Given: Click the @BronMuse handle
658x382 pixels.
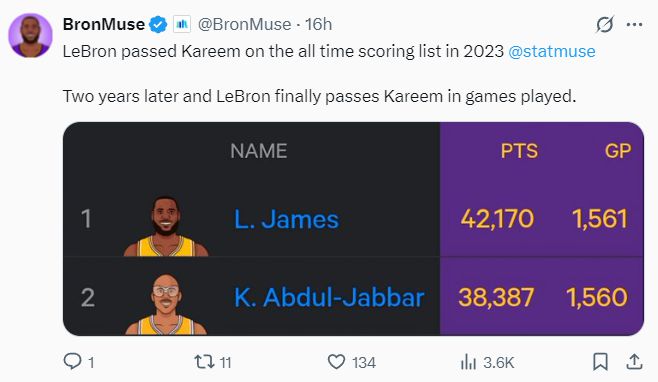Looking at the screenshot, I should pos(244,24).
